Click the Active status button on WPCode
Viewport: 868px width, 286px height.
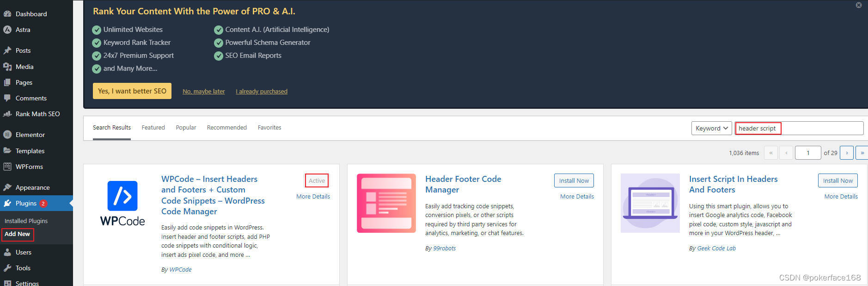317,180
